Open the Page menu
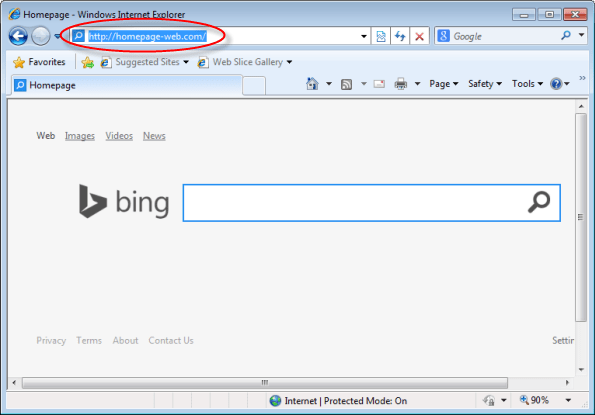The height and width of the screenshot is (415, 595). [x=444, y=84]
